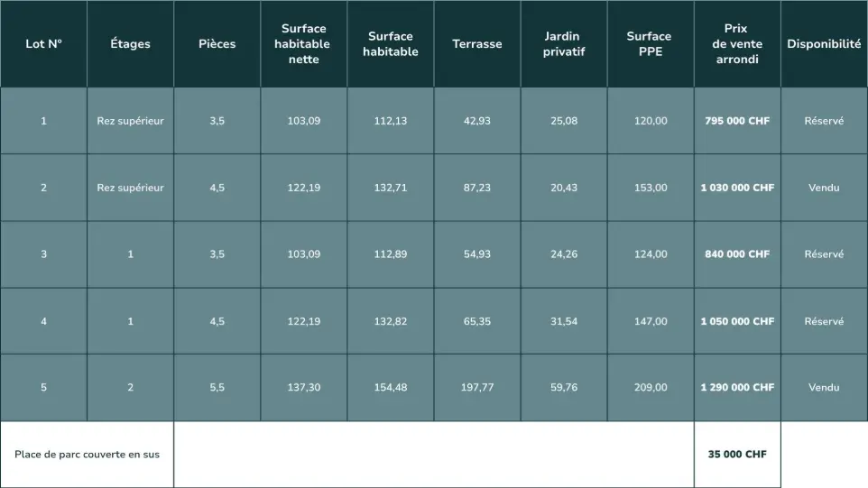Viewport: 868px width, 488px height.
Task: Select the Prix de vente arrondi header
Action: [x=737, y=43]
